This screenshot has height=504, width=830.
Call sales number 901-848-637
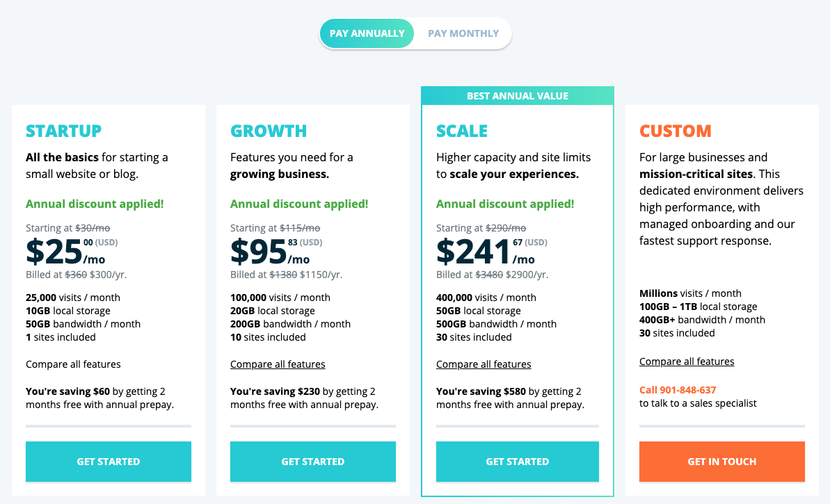678,390
